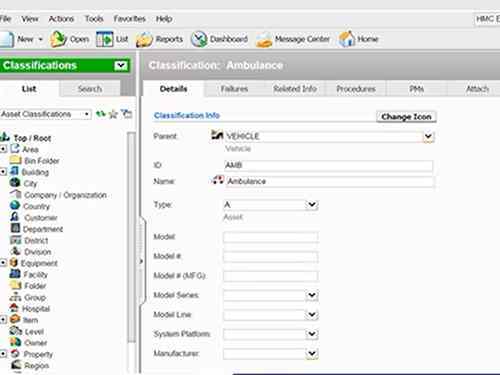
Task: Open the Favorites menu
Action: coord(130,19)
